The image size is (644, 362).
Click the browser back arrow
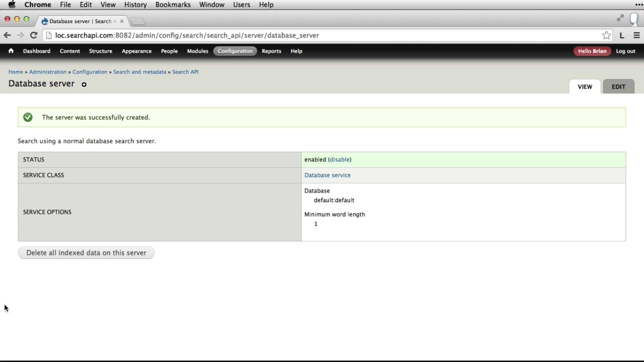coord(7,35)
